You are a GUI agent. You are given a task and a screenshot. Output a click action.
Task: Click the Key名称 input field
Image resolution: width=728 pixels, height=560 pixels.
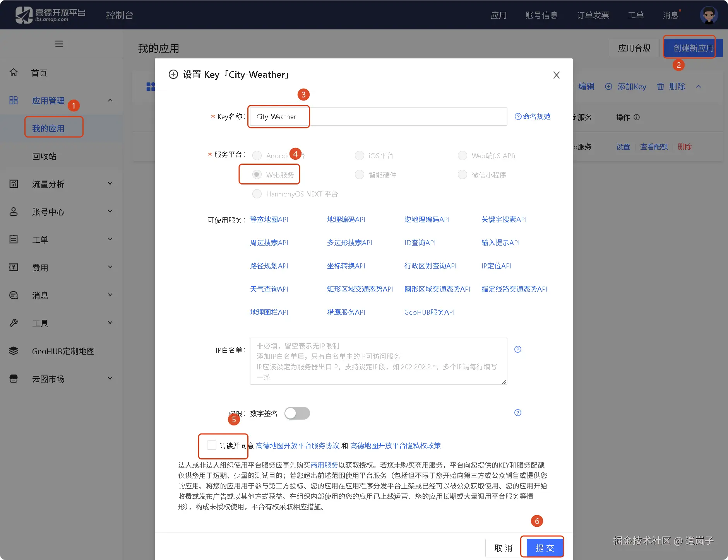pyautogui.click(x=379, y=116)
